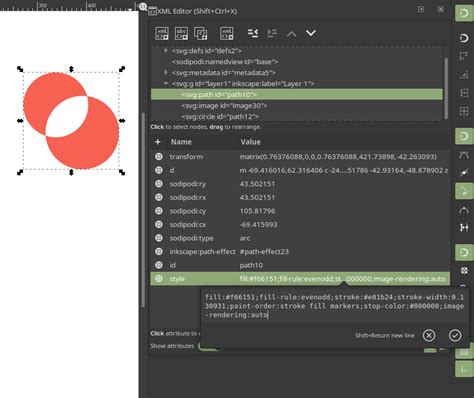Click the Duplicate node icon

[201, 33]
